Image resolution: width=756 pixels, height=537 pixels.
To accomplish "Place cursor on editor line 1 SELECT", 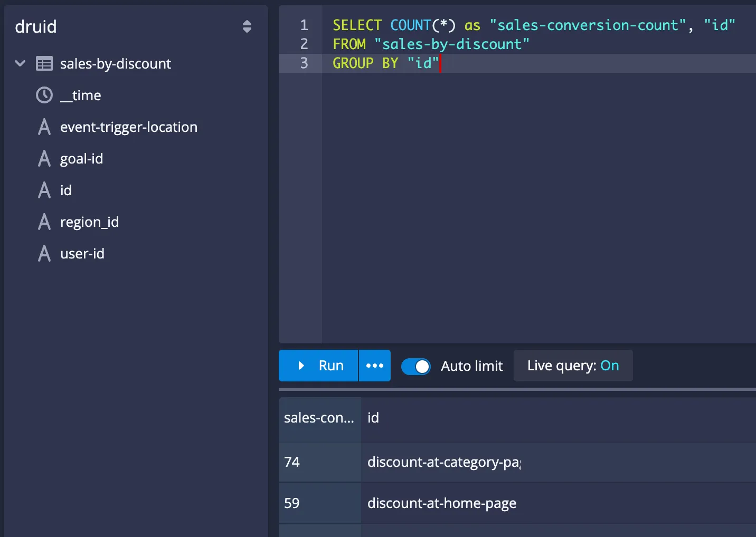I will (357, 25).
